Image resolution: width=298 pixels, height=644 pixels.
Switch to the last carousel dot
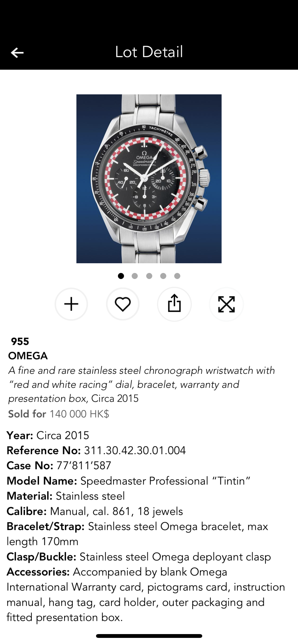[177, 276]
